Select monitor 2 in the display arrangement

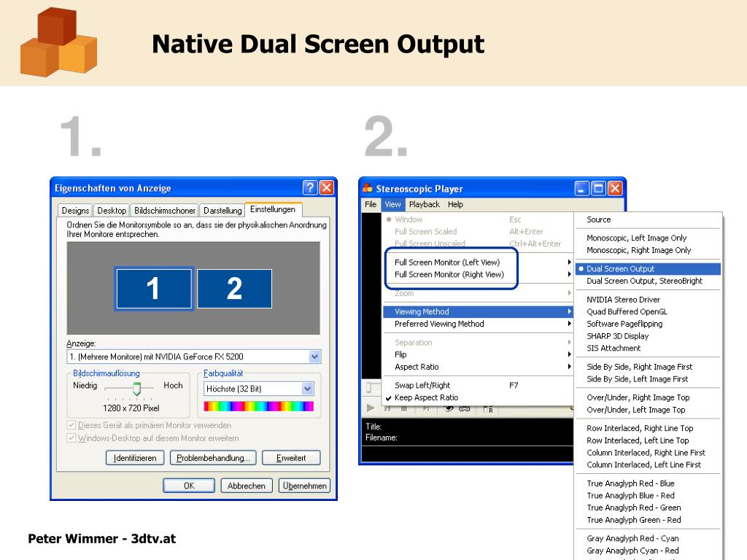click(x=234, y=289)
